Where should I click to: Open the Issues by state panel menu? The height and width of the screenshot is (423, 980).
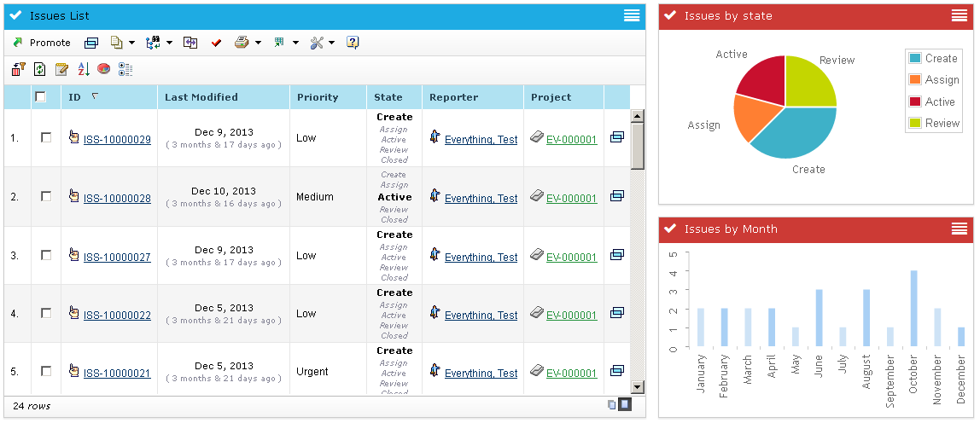960,15
